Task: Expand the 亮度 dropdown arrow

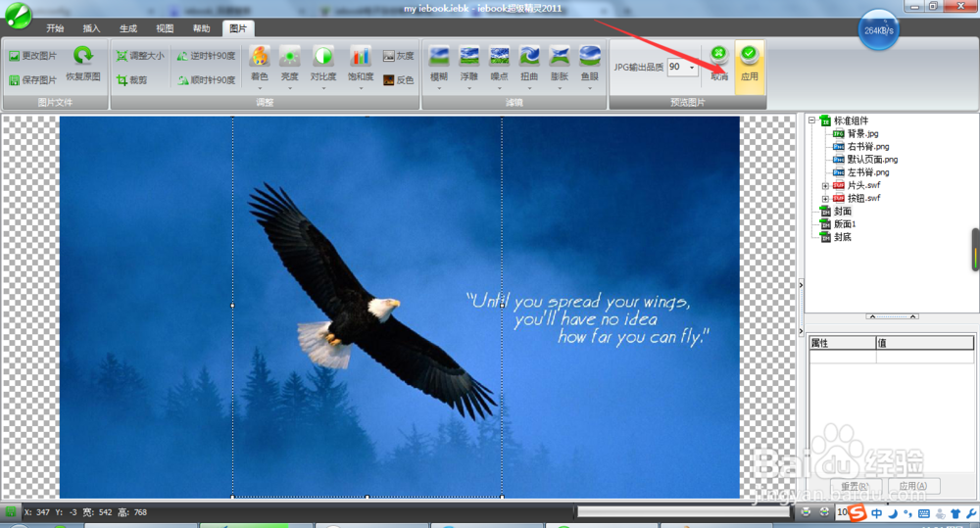Action: (289, 88)
